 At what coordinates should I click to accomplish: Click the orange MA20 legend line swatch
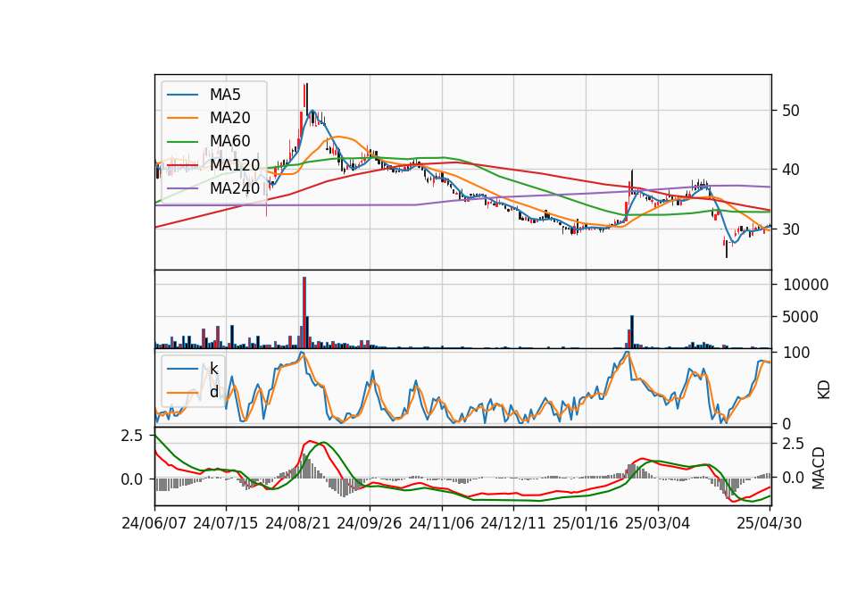182,118
